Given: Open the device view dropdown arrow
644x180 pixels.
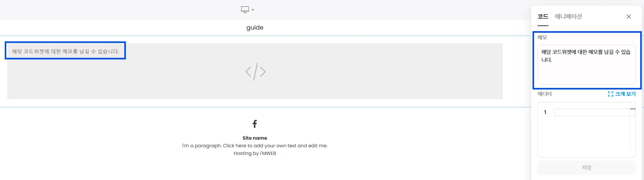Looking at the screenshot, I should (x=253, y=10).
